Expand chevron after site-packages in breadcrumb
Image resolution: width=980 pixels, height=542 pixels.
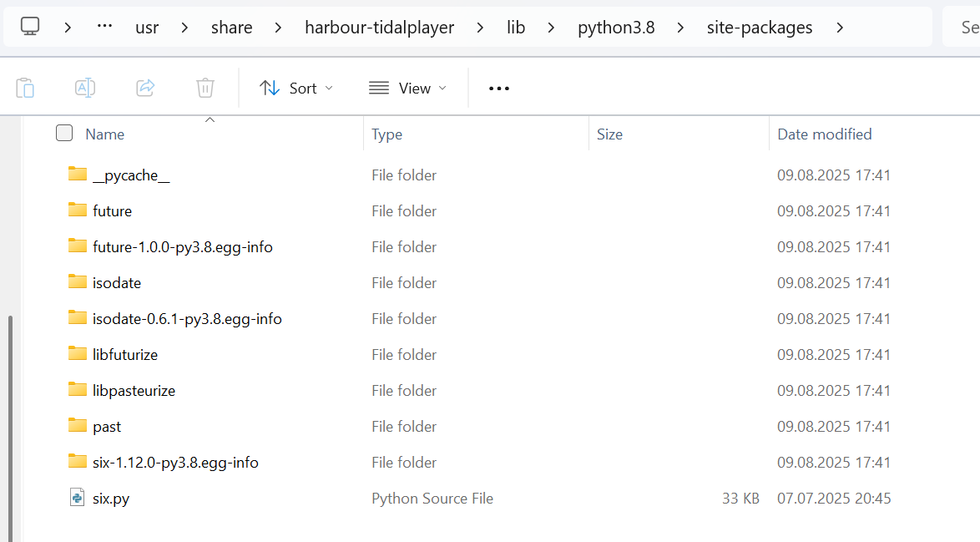[840, 28]
